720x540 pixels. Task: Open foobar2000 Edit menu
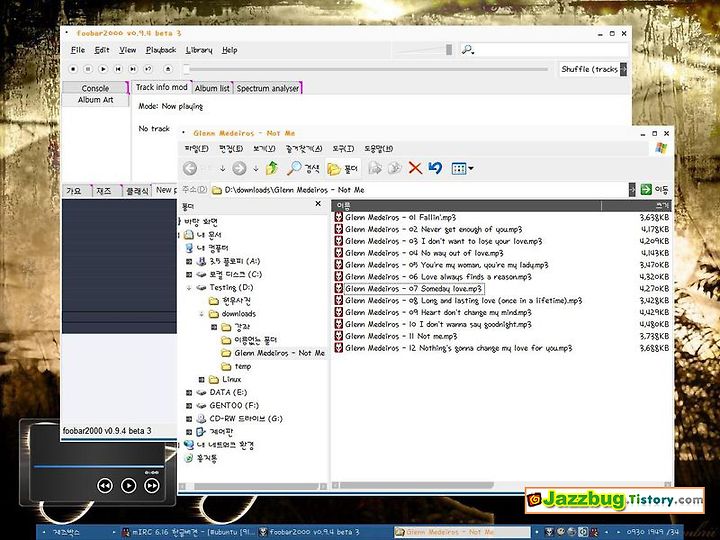click(x=102, y=50)
